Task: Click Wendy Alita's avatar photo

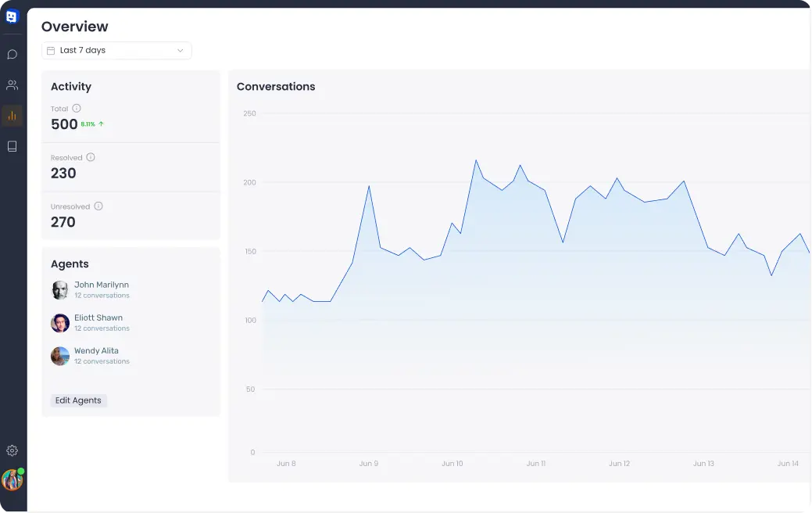Action: tap(60, 357)
